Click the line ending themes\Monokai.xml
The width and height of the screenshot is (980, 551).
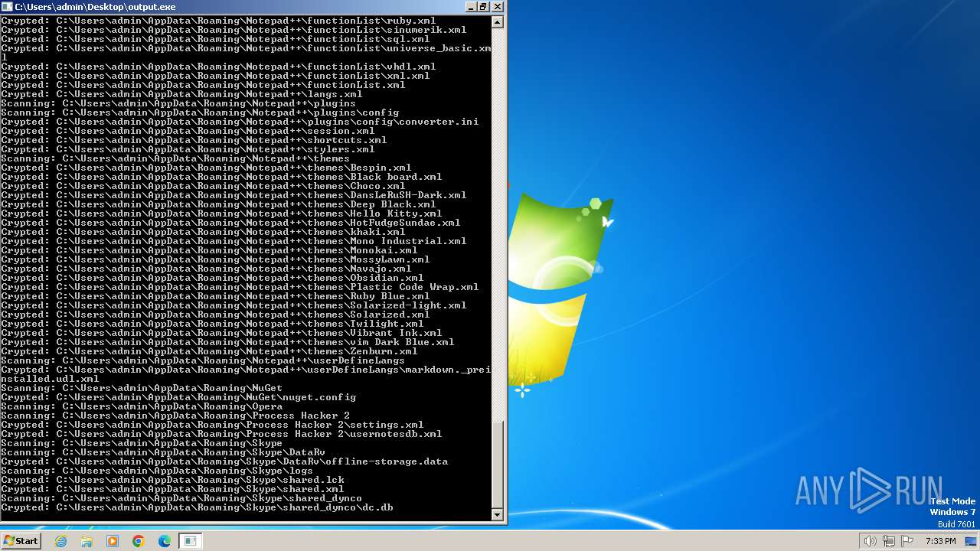209,250
